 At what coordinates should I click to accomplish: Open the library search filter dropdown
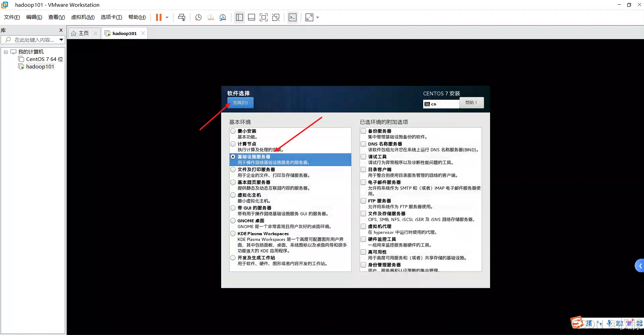coord(61,40)
